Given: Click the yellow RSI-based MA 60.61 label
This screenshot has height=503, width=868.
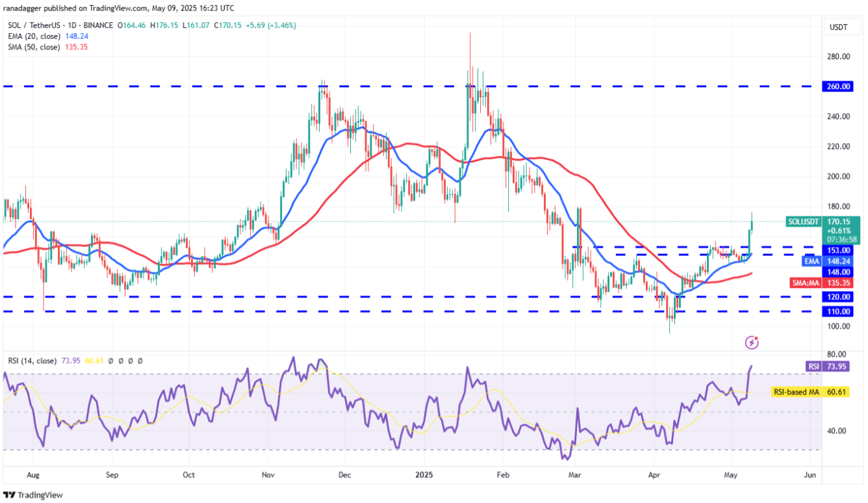Looking at the screenshot, I should (817, 393).
